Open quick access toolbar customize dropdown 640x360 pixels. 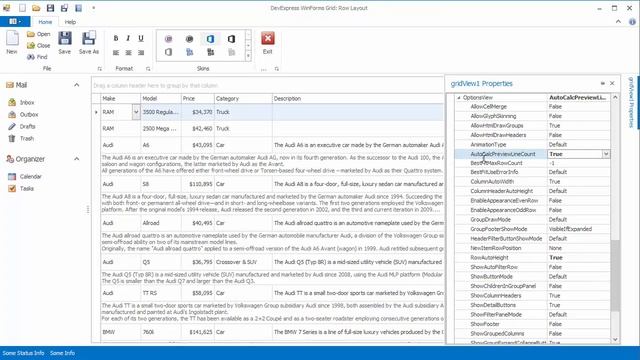(93, 8)
